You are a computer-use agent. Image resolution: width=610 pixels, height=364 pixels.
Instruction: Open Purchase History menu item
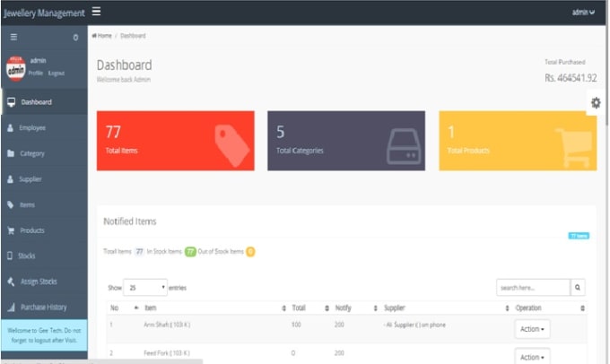(x=44, y=308)
